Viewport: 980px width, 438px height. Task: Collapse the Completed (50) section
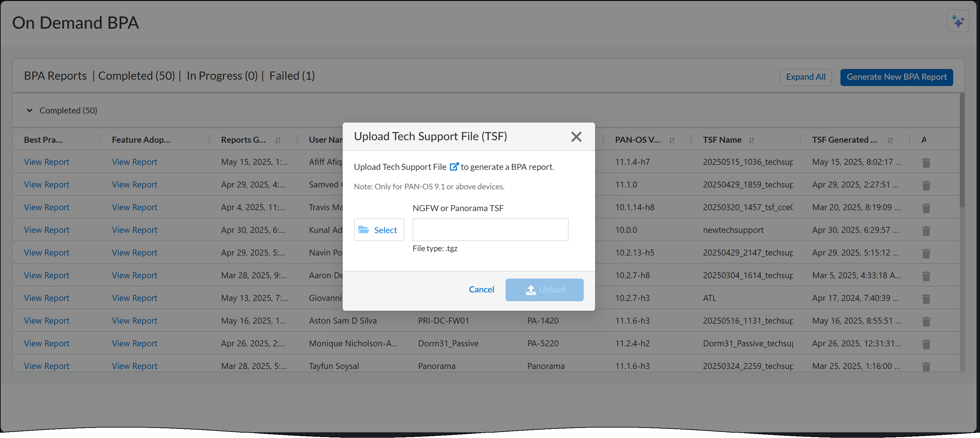(29, 111)
